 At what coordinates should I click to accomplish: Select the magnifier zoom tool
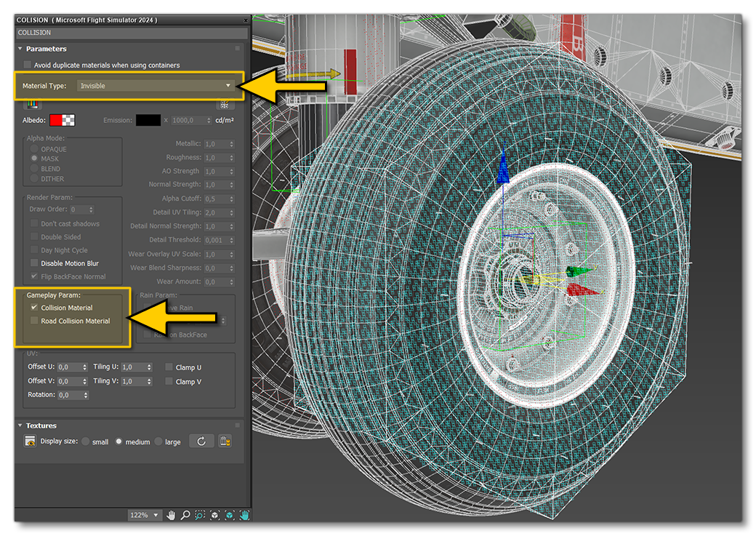185,515
